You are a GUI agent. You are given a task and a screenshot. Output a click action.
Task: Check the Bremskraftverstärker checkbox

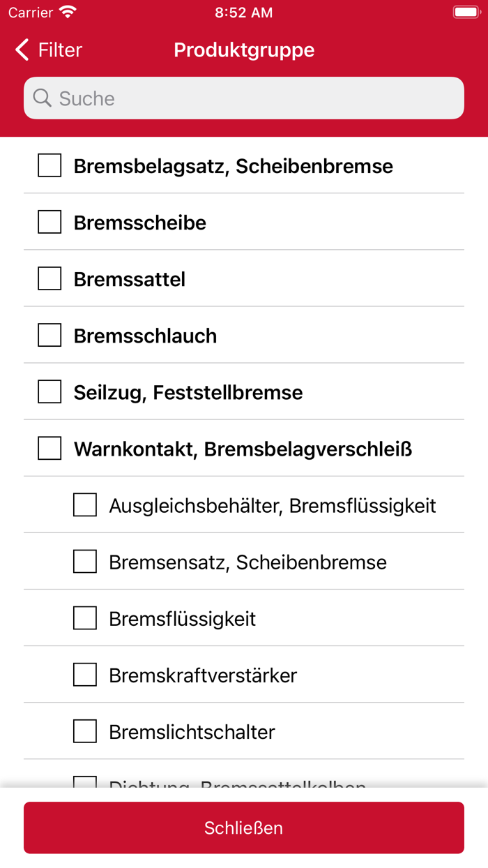pos(84,674)
